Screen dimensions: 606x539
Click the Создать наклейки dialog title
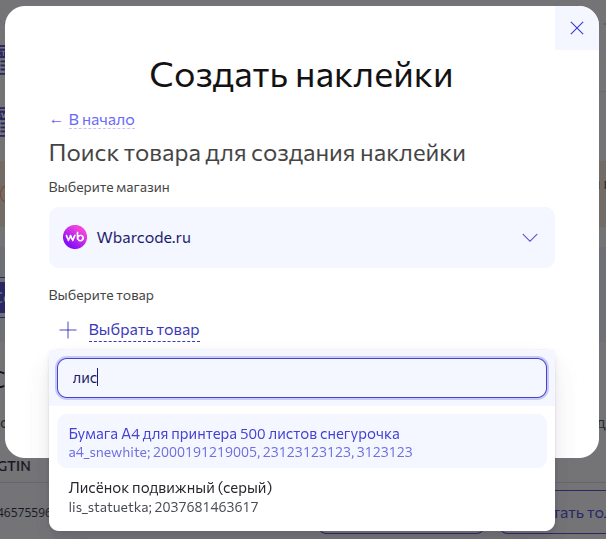[x=301, y=75]
